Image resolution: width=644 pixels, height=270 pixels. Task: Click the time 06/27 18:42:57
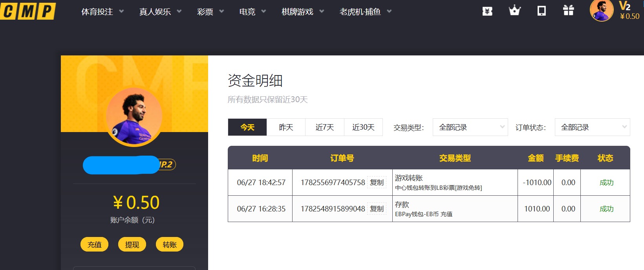(x=261, y=182)
